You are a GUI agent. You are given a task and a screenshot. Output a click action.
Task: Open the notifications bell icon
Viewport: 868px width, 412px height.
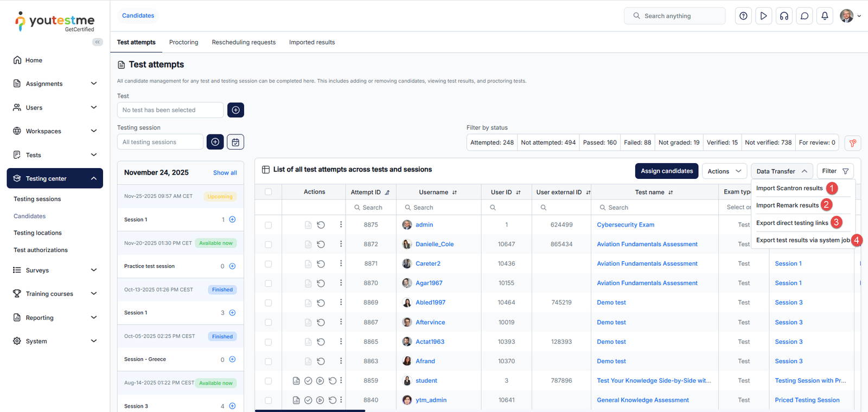tap(825, 16)
